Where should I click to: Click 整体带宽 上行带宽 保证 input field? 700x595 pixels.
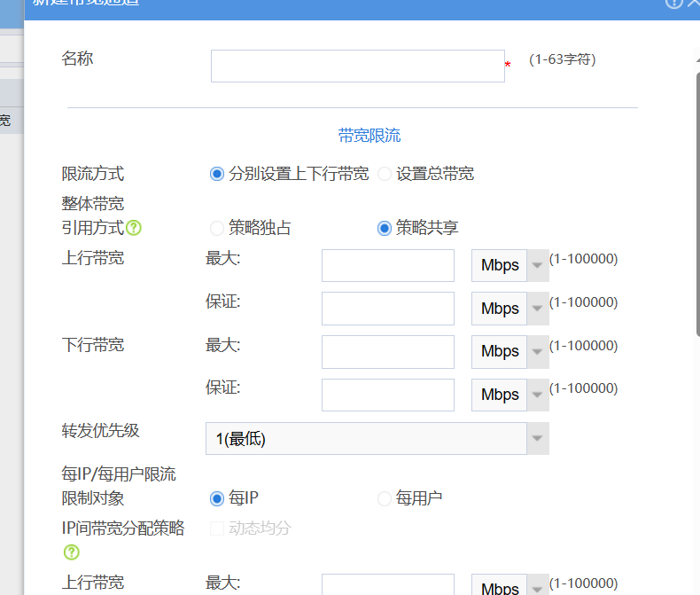pos(388,309)
